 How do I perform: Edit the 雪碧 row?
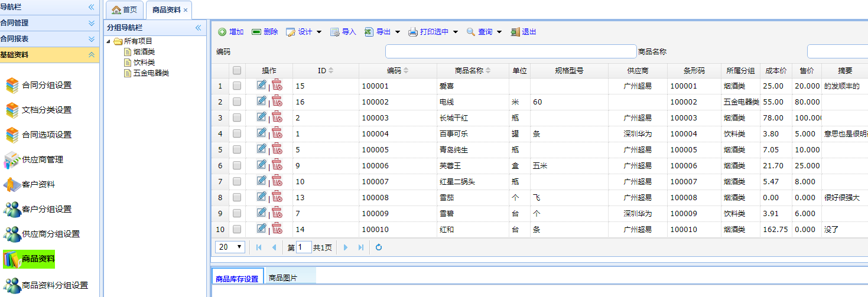pos(262,213)
